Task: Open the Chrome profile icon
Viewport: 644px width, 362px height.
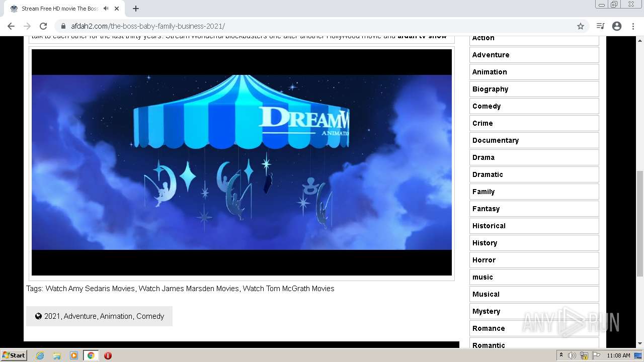Action: [x=617, y=26]
